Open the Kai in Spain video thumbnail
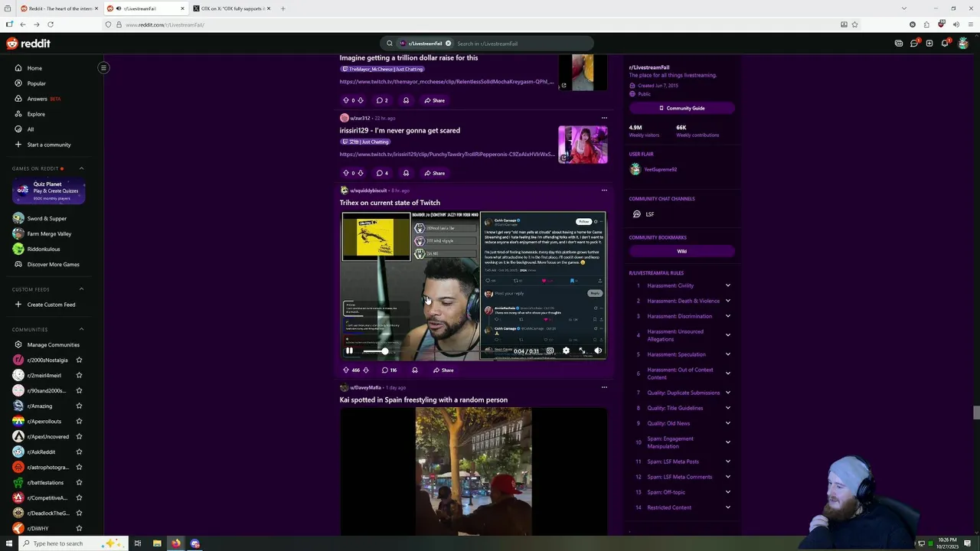Image resolution: width=980 pixels, height=551 pixels. pyautogui.click(x=473, y=471)
